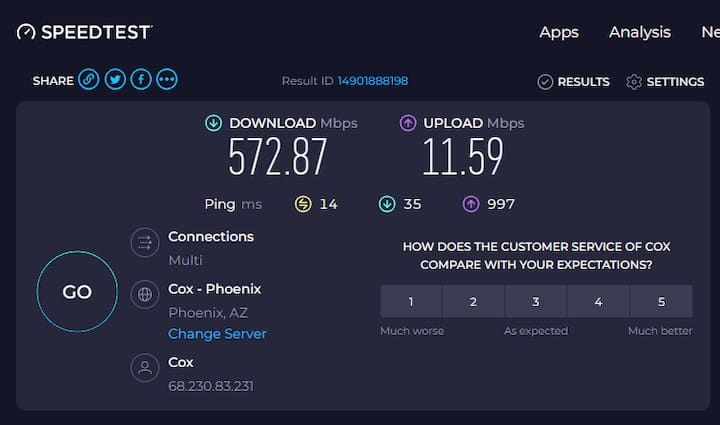Image resolution: width=720 pixels, height=425 pixels.
Task: Share result on Facebook
Action: (x=141, y=80)
